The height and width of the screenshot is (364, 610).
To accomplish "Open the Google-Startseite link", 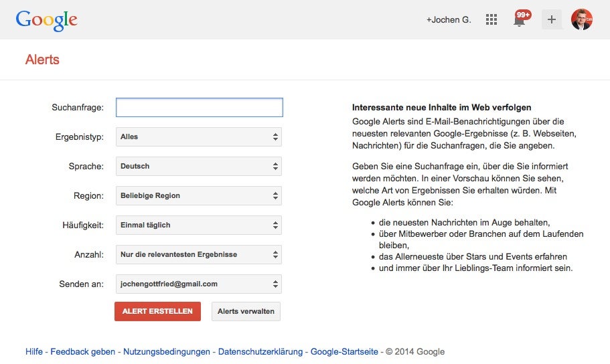I will pos(344,351).
